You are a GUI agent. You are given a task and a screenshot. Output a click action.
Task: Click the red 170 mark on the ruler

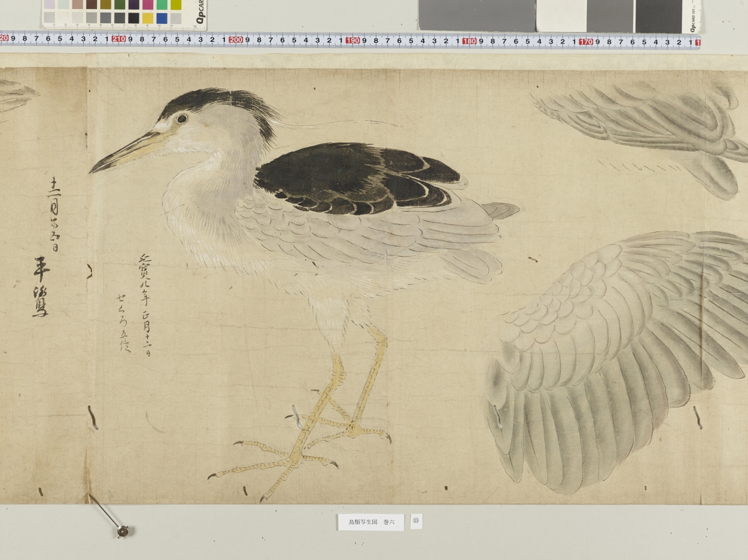[586, 42]
